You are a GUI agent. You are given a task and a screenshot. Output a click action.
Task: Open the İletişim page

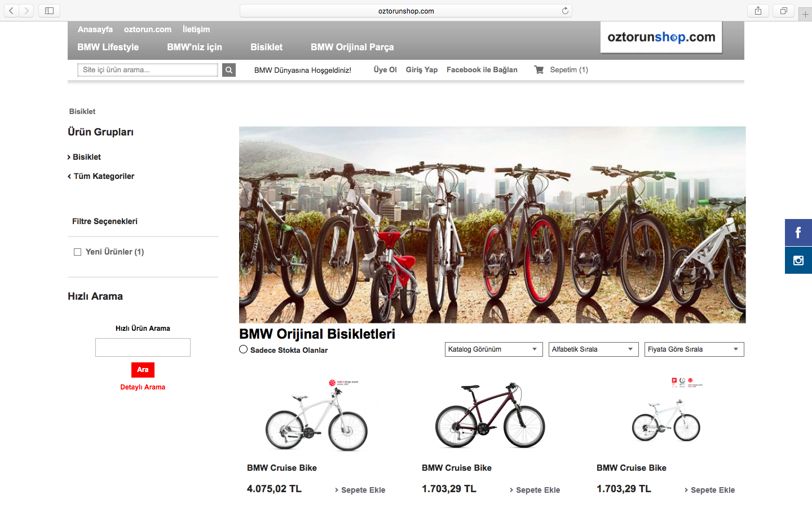pos(196,29)
